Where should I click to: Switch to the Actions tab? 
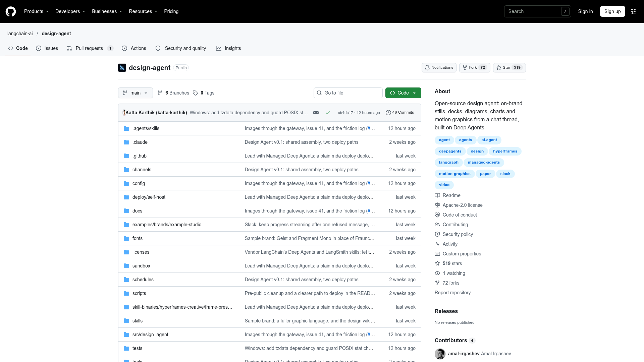(134, 48)
